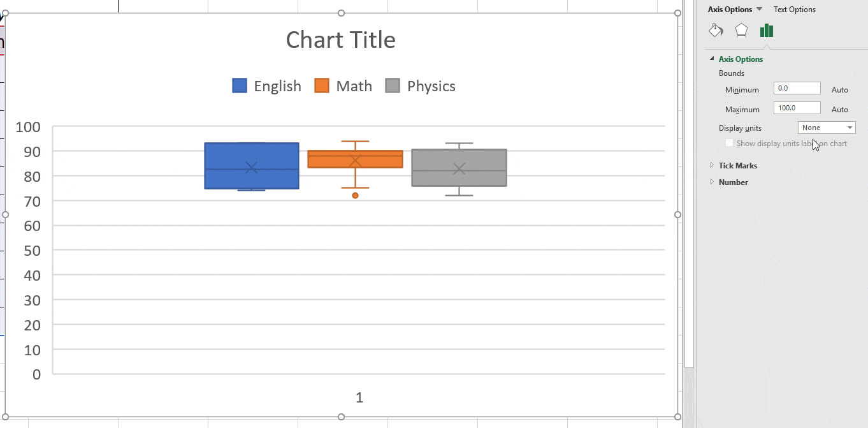Image resolution: width=868 pixels, height=428 pixels.
Task: Open the Axis Options dropdown arrow
Action: tap(759, 10)
